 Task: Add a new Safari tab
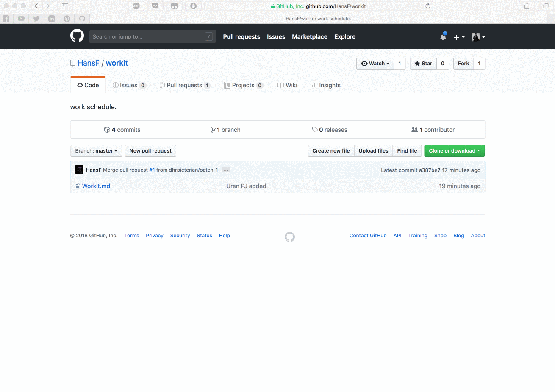click(x=552, y=19)
